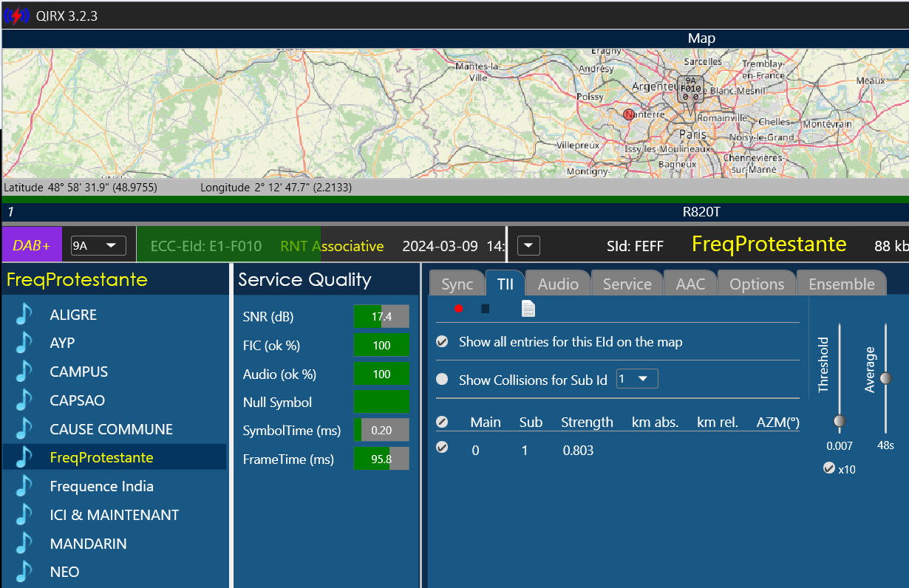Click the Threshold slider handle

[x=839, y=422]
